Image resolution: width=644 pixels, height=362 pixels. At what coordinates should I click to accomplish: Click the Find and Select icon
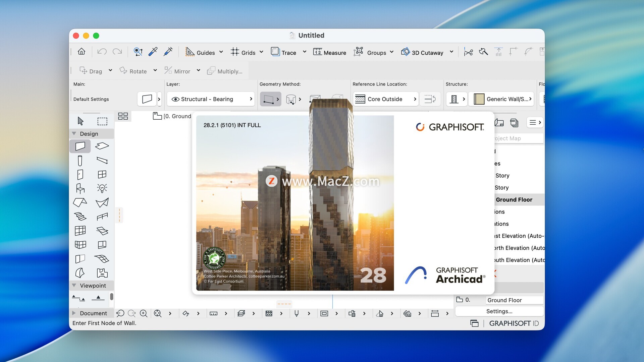click(138, 52)
